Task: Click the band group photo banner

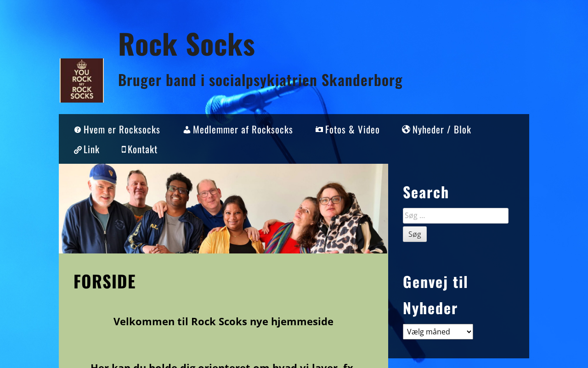Action: coord(223,208)
